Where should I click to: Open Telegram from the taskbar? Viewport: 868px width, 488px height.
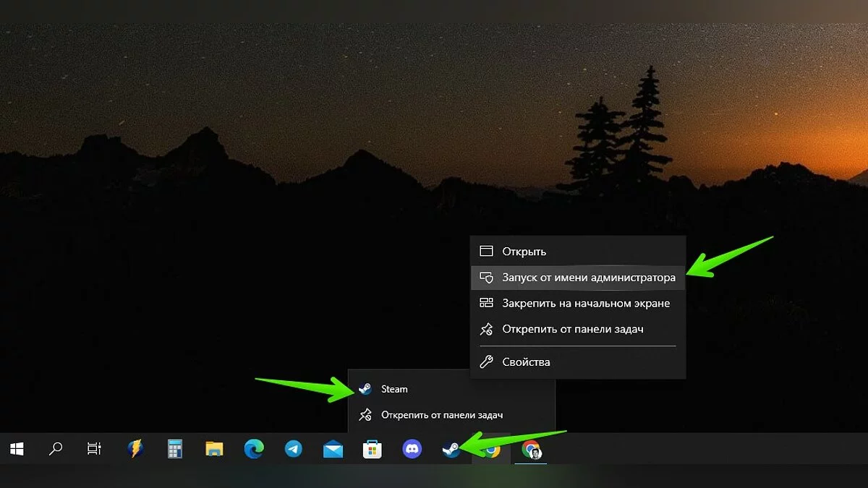[x=294, y=449]
